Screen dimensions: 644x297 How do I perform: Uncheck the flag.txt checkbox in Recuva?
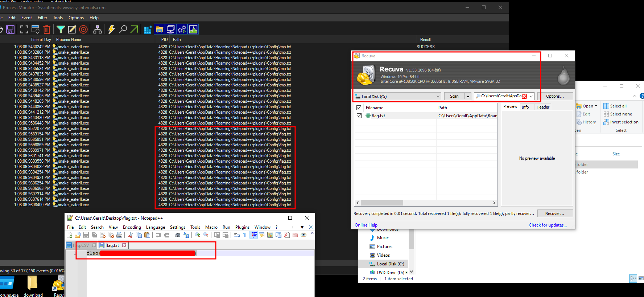[x=359, y=116]
